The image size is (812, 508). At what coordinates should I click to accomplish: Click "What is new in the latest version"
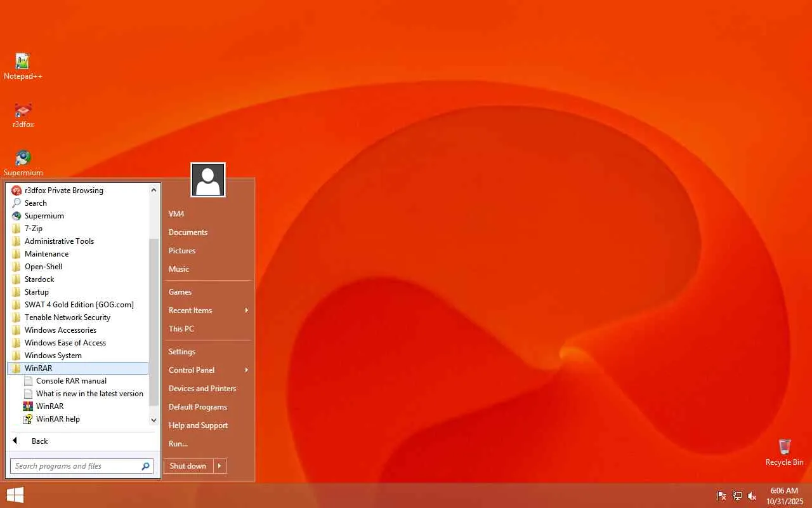click(x=89, y=394)
